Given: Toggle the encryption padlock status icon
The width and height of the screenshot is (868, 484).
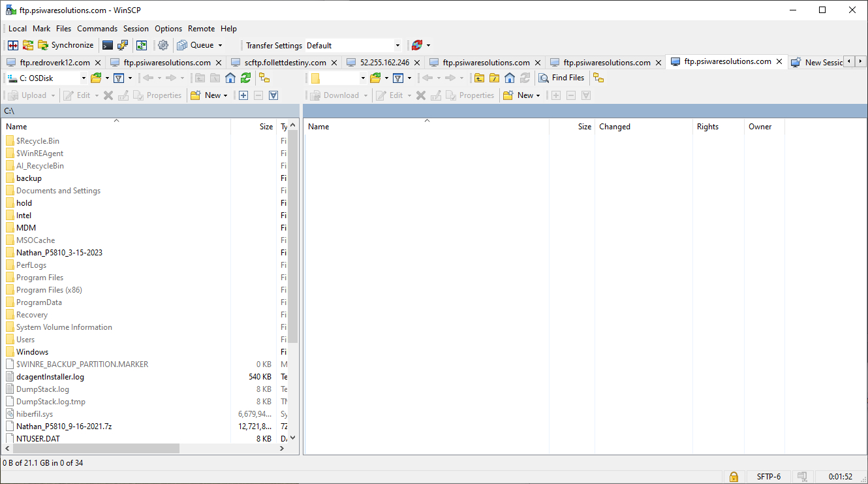Looking at the screenshot, I should pos(734,476).
